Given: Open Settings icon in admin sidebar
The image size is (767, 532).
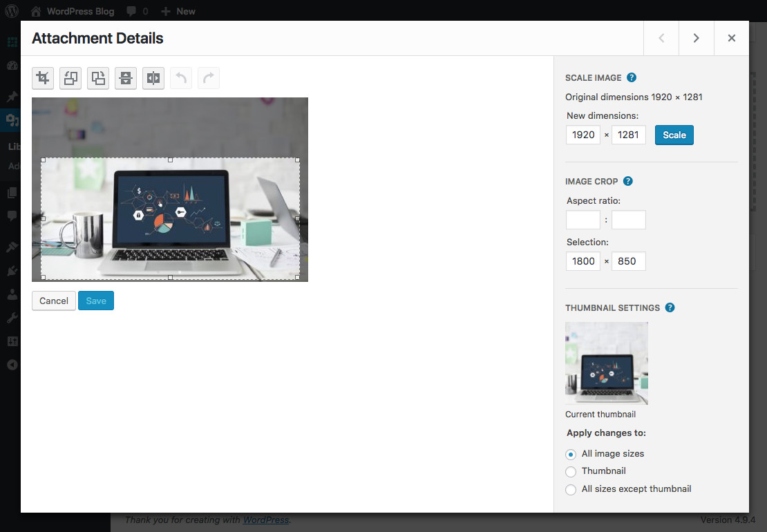Looking at the screenshot, I should point(12,341).
